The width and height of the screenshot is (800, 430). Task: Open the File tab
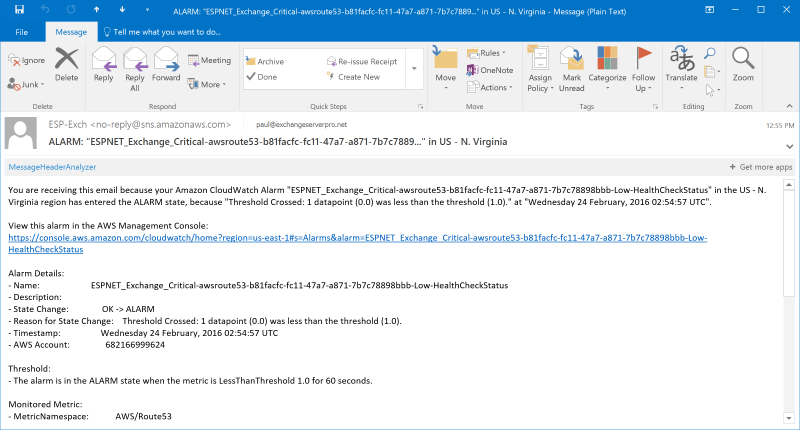click(21, 32)
